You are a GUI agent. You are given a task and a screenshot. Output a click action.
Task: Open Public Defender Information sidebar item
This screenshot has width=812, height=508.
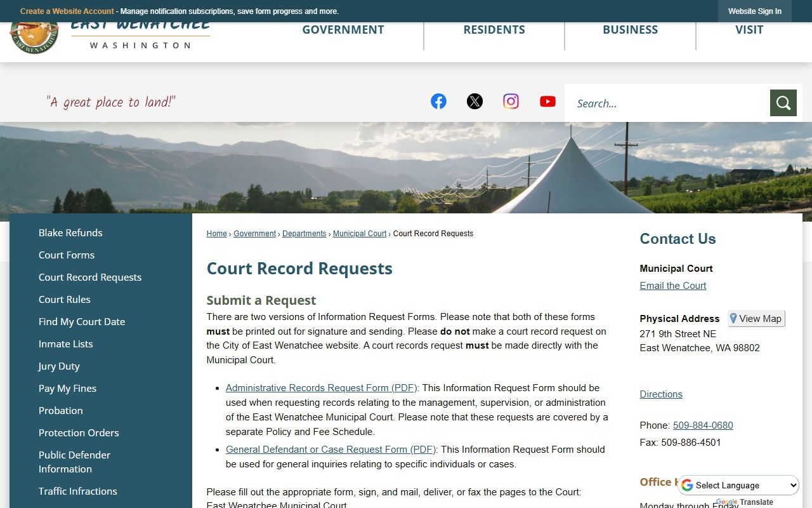(x=75, y=462)
